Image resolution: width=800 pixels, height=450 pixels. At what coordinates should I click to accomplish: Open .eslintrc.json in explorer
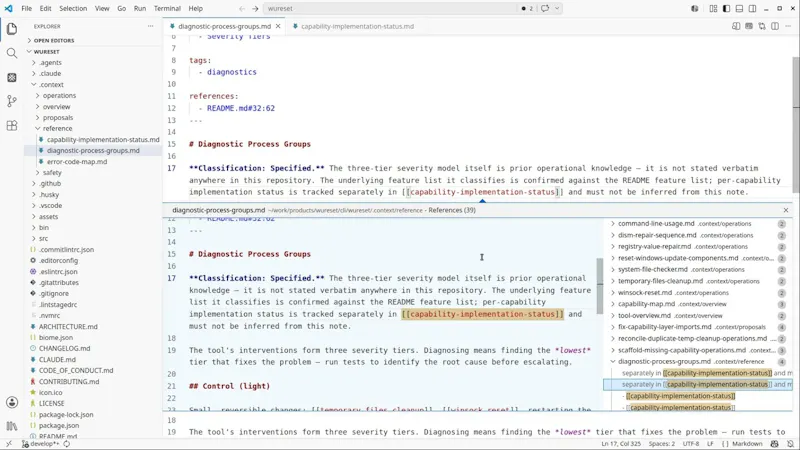tap(58, 271)
